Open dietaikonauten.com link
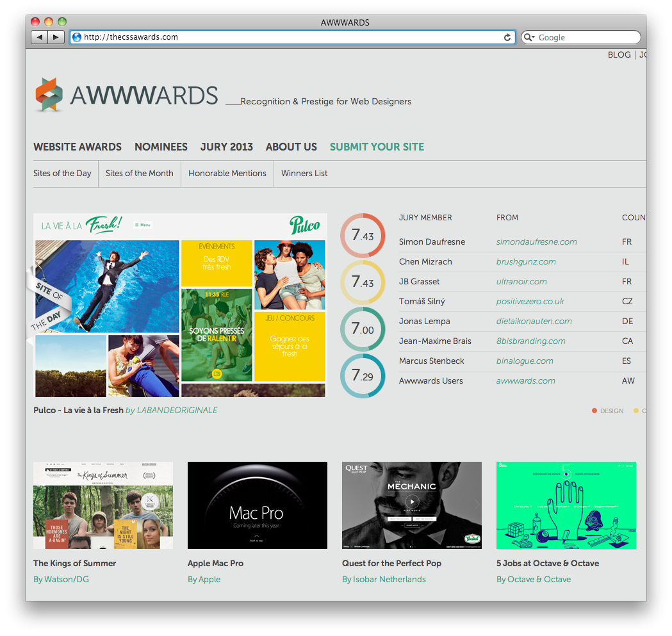 [x=534, y=321]
